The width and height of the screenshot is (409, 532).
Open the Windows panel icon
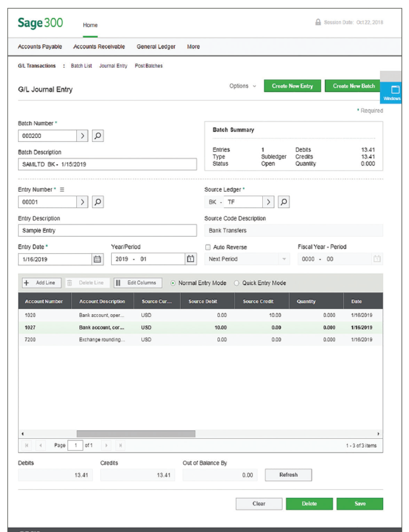(391, 93)
